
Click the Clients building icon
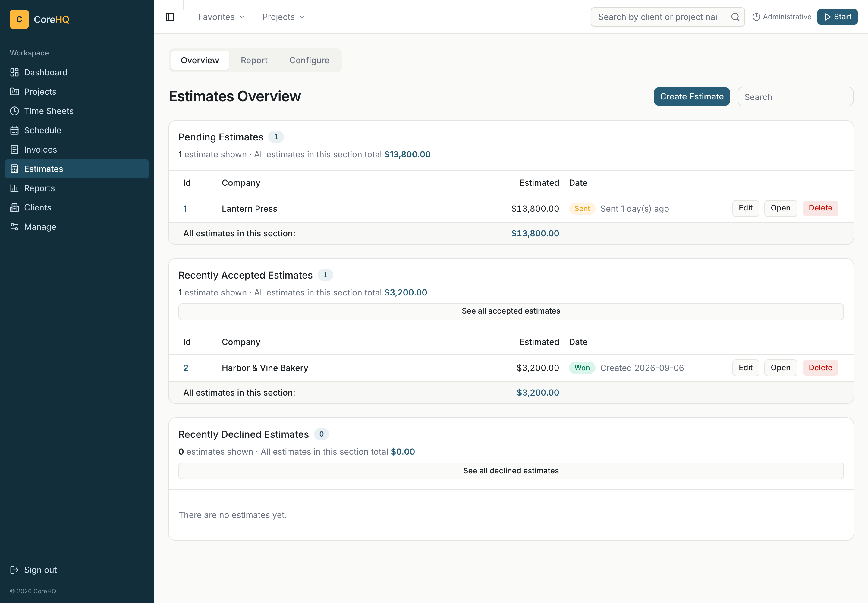tap(14, 207)
